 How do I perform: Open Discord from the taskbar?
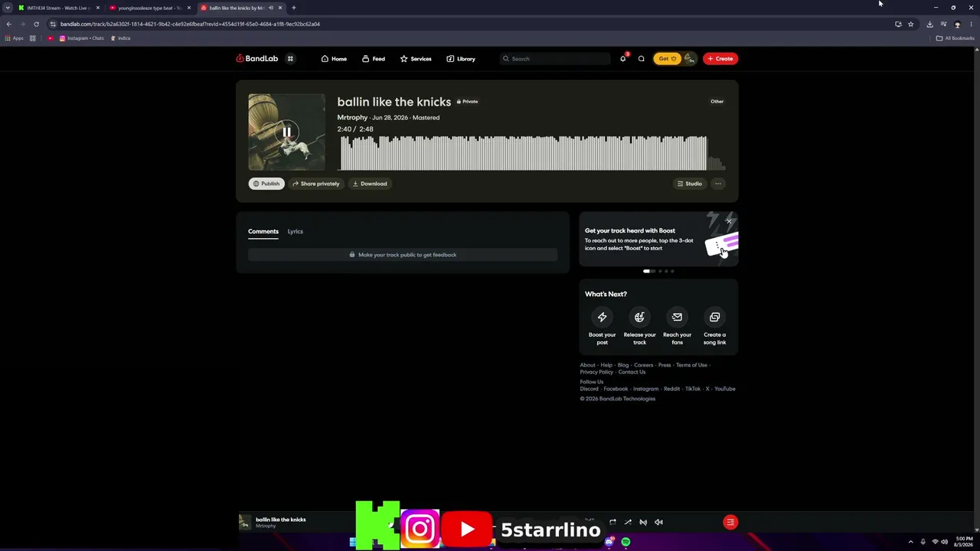(x=609, y=542)
